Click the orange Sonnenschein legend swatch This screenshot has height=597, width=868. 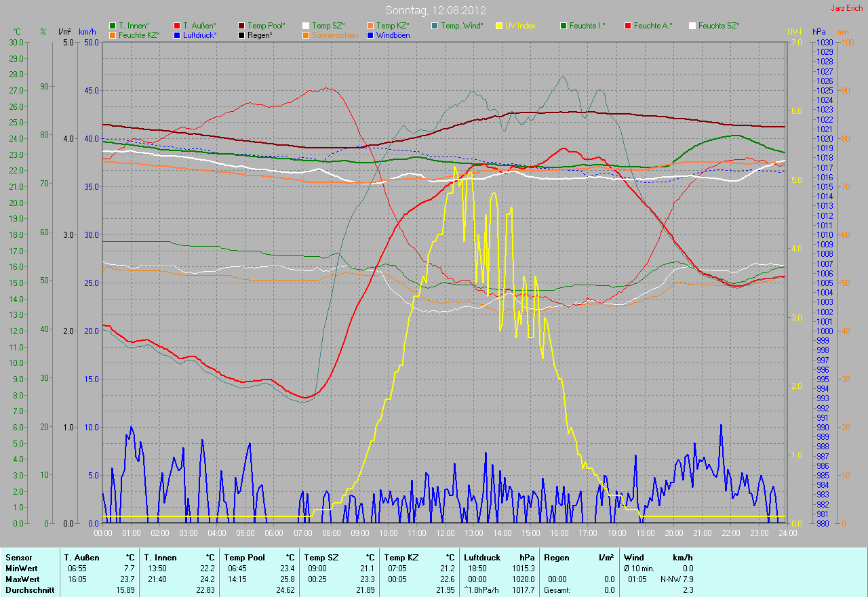point(306,35)
